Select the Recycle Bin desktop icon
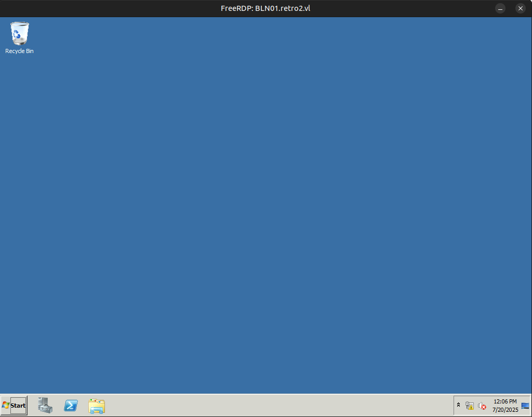532x417 pixels. pyautogui.click(x=19, y=33)
